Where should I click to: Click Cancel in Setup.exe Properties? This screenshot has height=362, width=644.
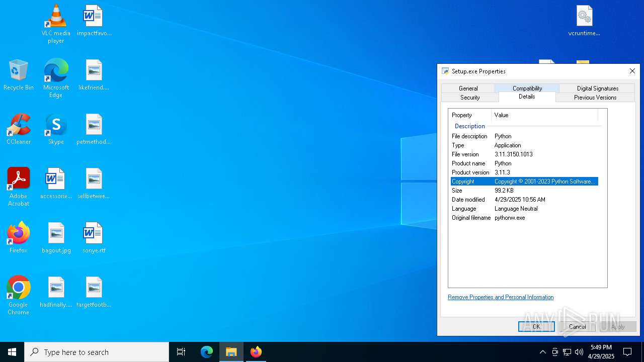tap(577, 327)
